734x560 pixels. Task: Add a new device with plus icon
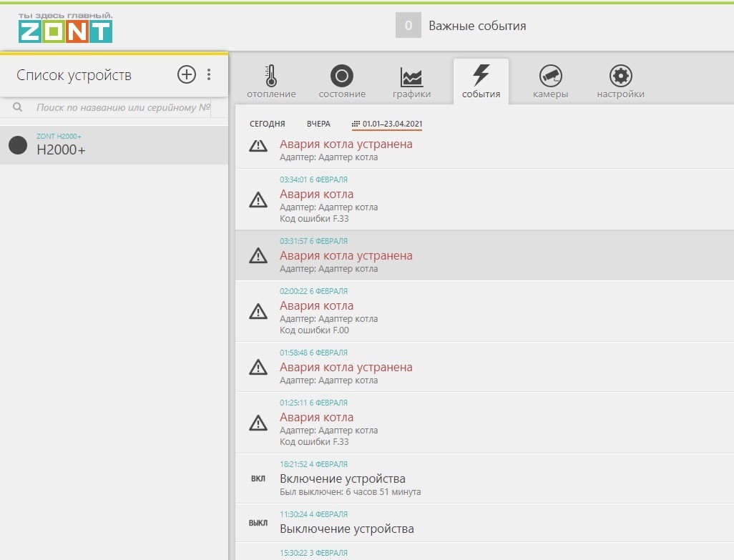[x=186, y=74]
